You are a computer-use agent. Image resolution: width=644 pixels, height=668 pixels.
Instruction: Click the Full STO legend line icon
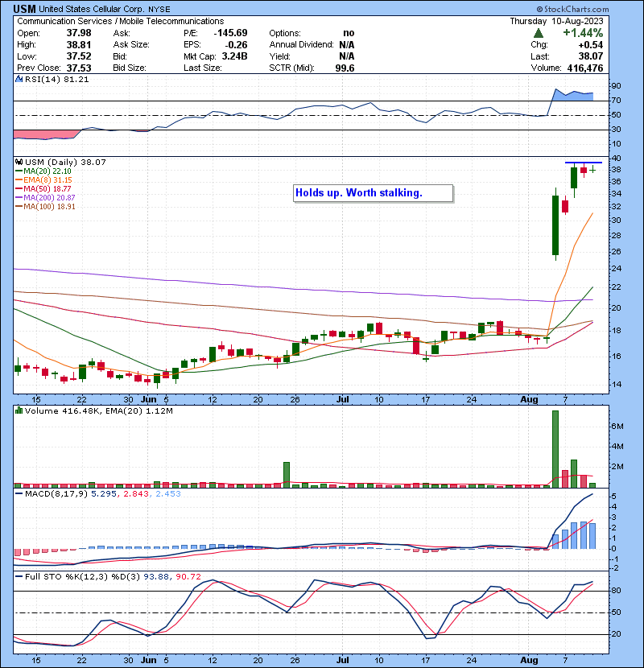pyautogui.click(x=19, y=575)
